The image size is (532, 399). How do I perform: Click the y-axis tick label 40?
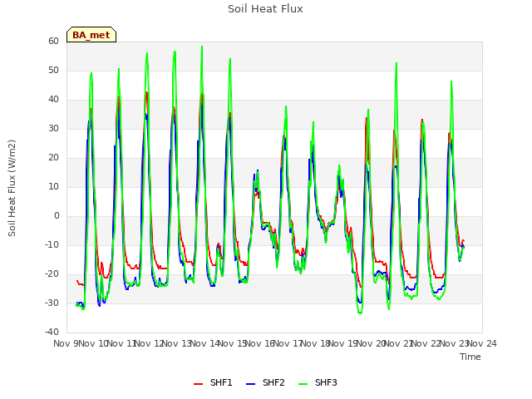[x=53, y=100]
